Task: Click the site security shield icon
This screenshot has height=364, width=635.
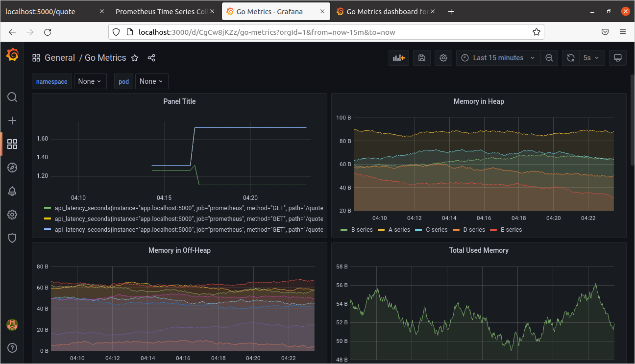Action: 116,32
